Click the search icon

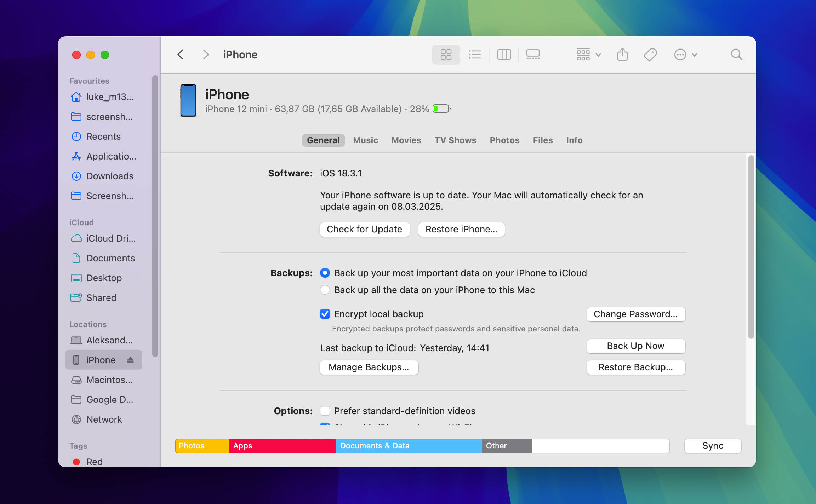pos(737,55)
